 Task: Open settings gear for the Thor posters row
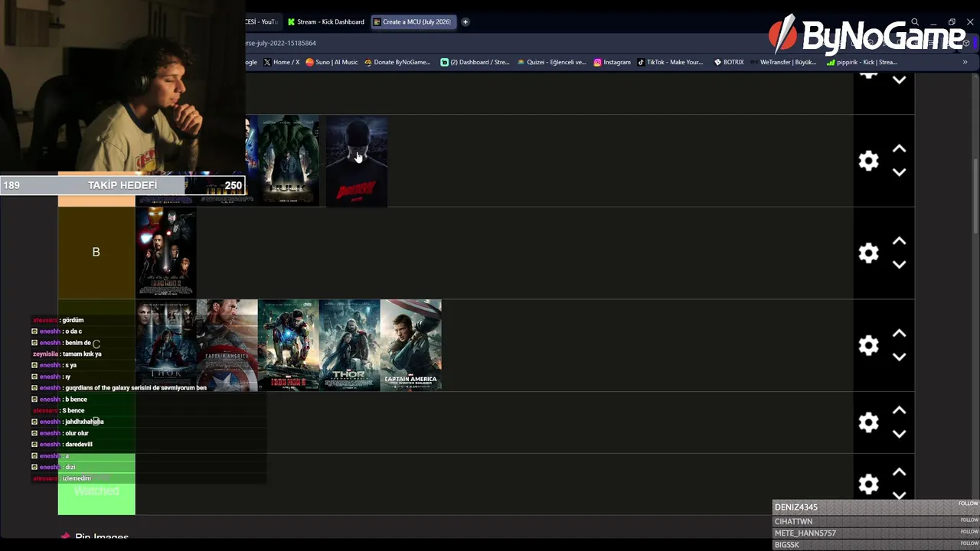868,345
